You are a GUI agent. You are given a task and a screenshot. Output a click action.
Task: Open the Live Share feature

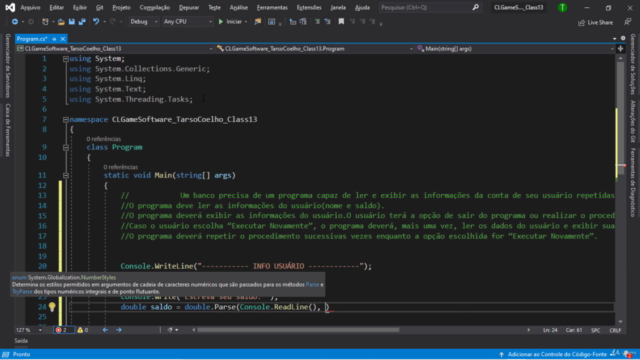click(596, 22)
